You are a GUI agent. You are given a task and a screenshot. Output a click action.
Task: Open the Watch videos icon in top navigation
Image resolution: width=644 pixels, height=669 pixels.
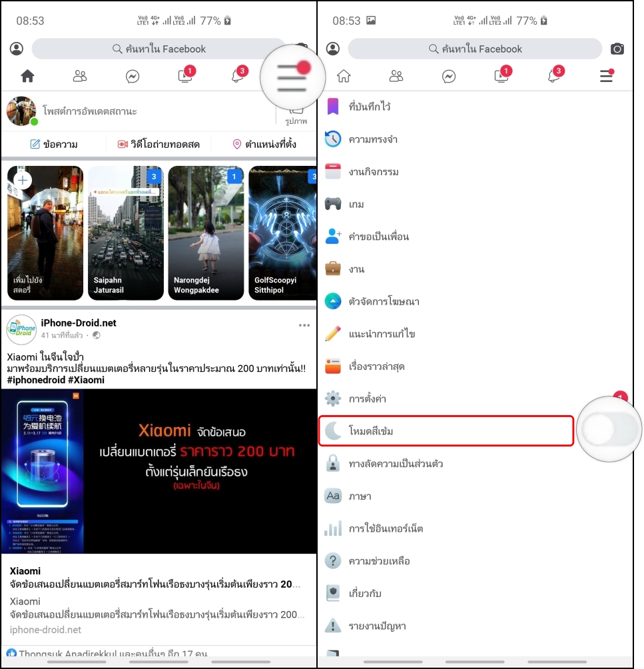pos(185,76)
